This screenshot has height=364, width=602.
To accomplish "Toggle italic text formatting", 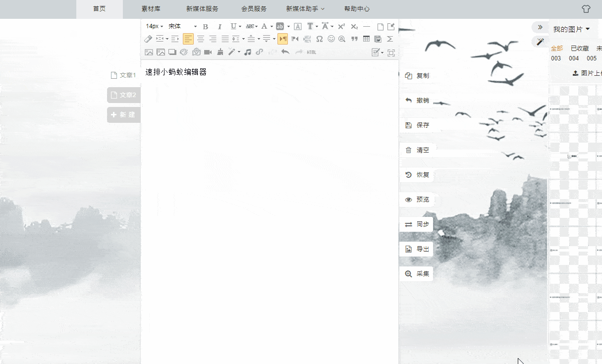I will tap(219, 26).
